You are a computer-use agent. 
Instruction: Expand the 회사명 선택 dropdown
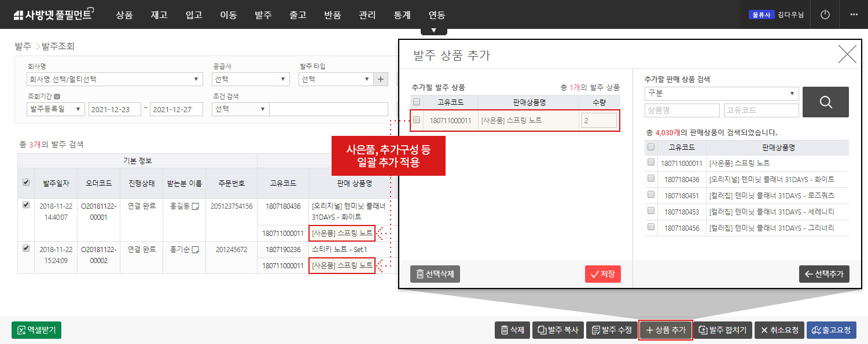point(115,79)
